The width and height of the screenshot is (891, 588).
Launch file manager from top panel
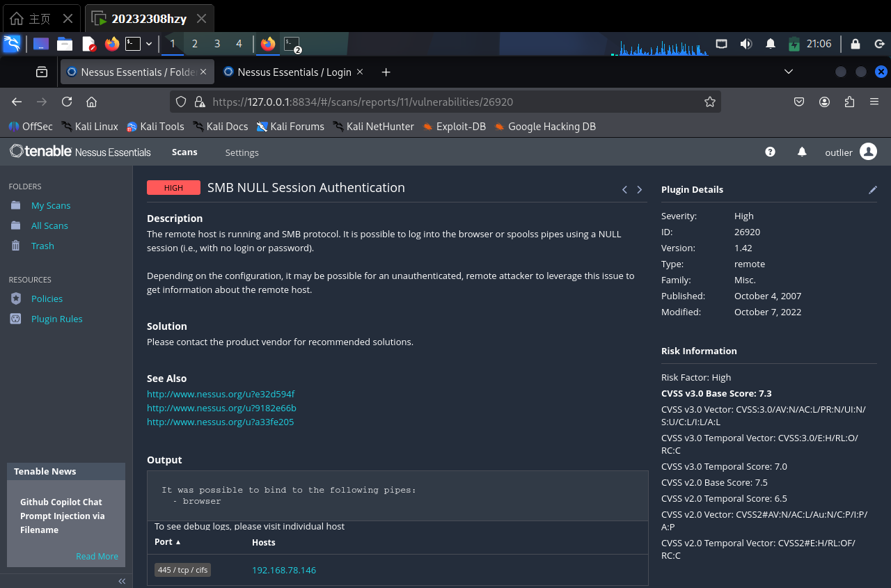click(x=65, y=44)
